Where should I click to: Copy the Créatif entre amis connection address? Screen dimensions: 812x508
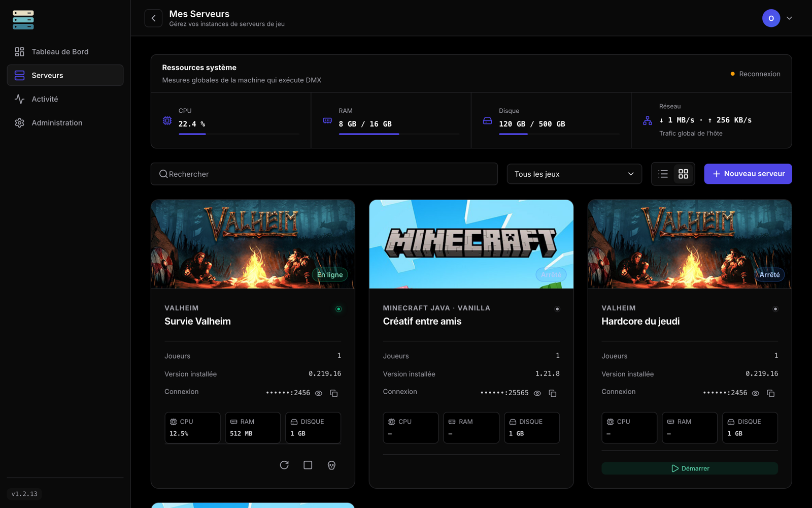tap(553, 393)
